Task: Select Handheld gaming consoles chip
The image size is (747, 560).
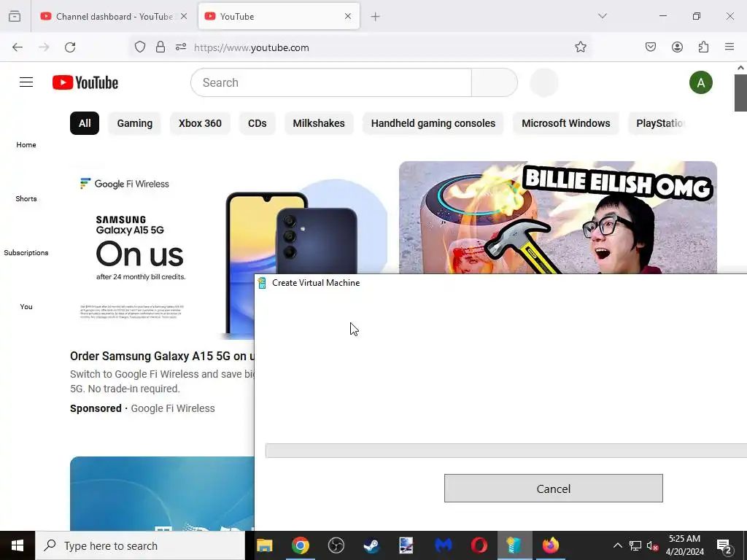Action: pyautogui.click(x=433, y=123)
